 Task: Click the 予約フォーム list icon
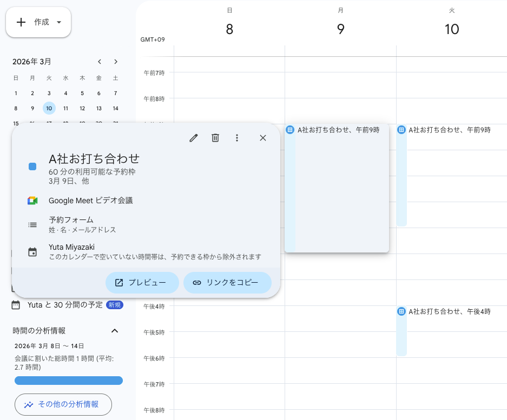point(32,224)
